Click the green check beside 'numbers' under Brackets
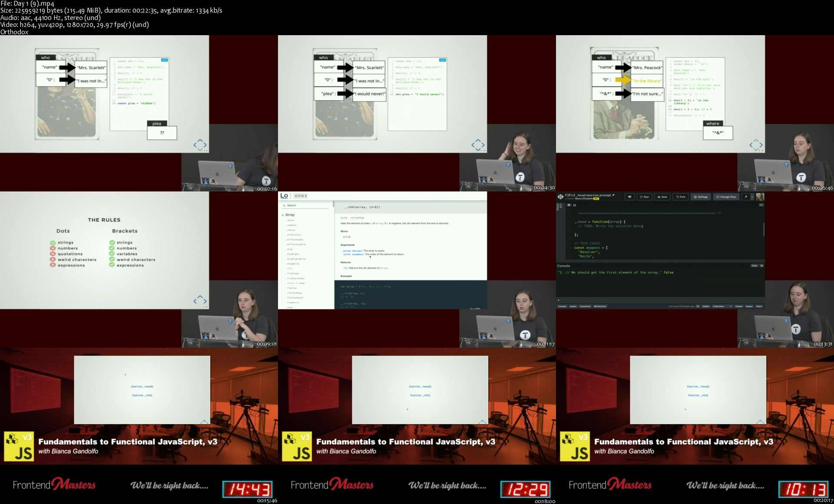Image resolution: width=834 pixels, height=504 pixels. [112, 248]
